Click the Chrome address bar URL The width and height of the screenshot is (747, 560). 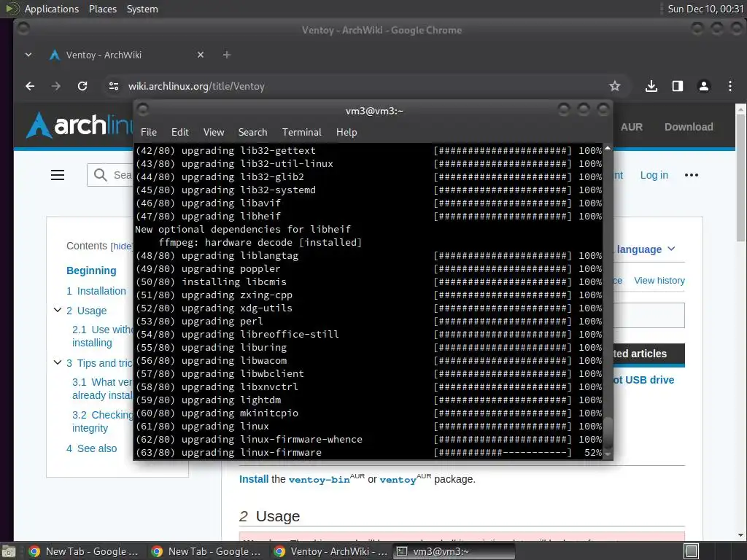196,86
